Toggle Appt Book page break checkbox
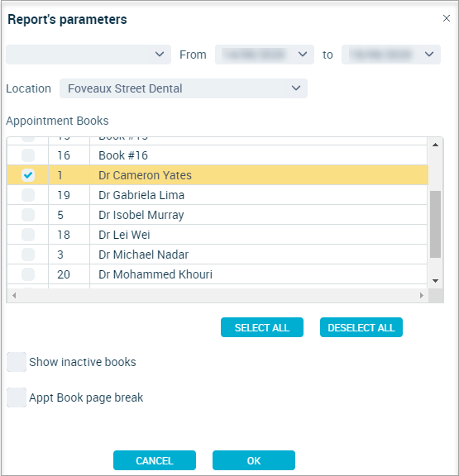The image size is (459, 476). tap(17, 397)
